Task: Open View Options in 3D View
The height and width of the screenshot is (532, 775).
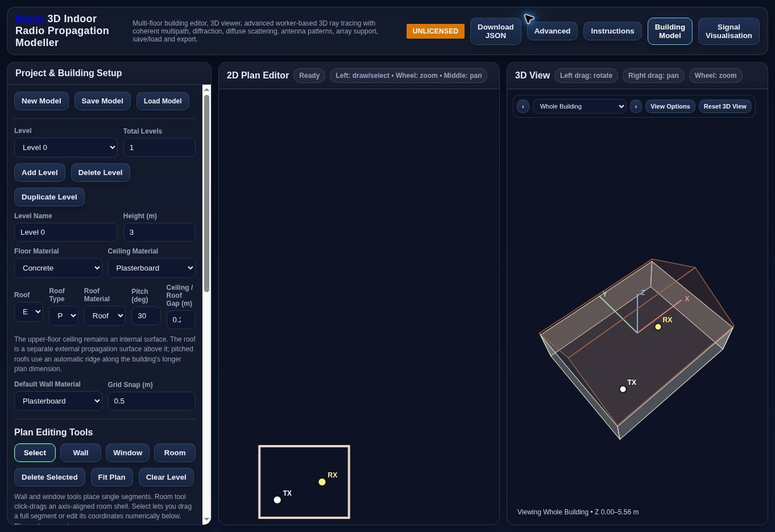Action: pyautogui.click(x=670, y=106)
